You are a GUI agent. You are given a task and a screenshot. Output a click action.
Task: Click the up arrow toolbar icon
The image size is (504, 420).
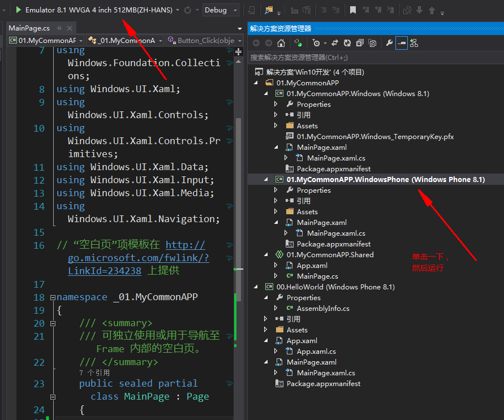click(432, 10)
